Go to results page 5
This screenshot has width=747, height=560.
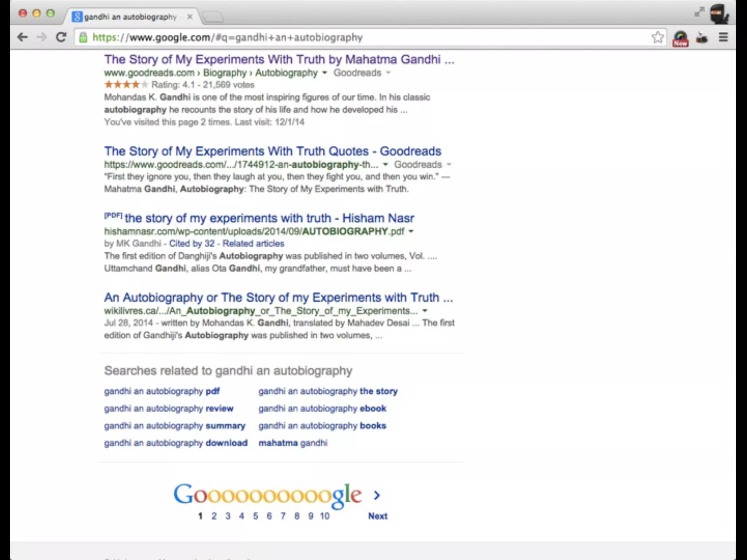click(255, 516)
